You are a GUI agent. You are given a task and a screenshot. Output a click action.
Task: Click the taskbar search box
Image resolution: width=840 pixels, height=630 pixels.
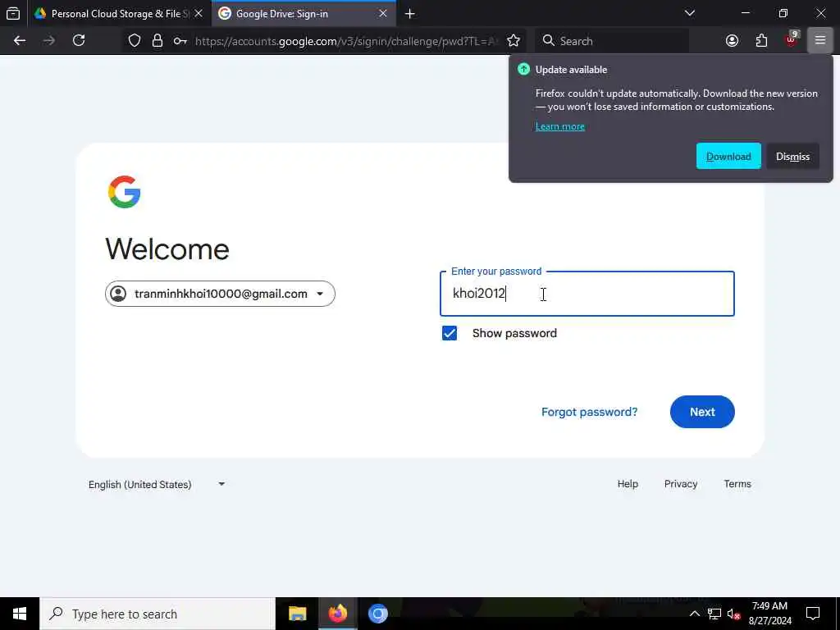click(157, 614)
